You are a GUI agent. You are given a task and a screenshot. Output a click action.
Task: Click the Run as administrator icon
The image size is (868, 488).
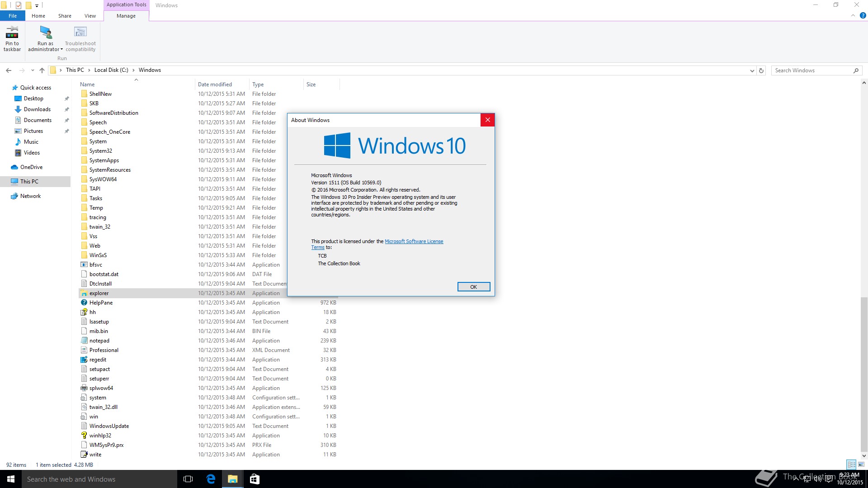pyautogui.click(x=46, y=32)
